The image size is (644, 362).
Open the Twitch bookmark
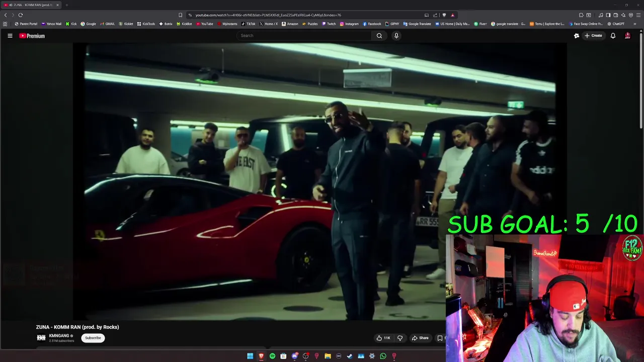(329, 24)
